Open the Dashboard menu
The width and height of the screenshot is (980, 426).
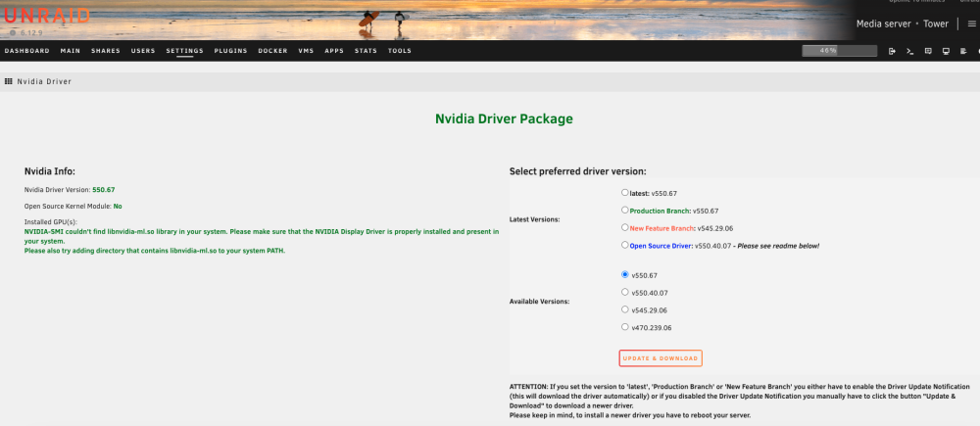[x=26, y=51]
